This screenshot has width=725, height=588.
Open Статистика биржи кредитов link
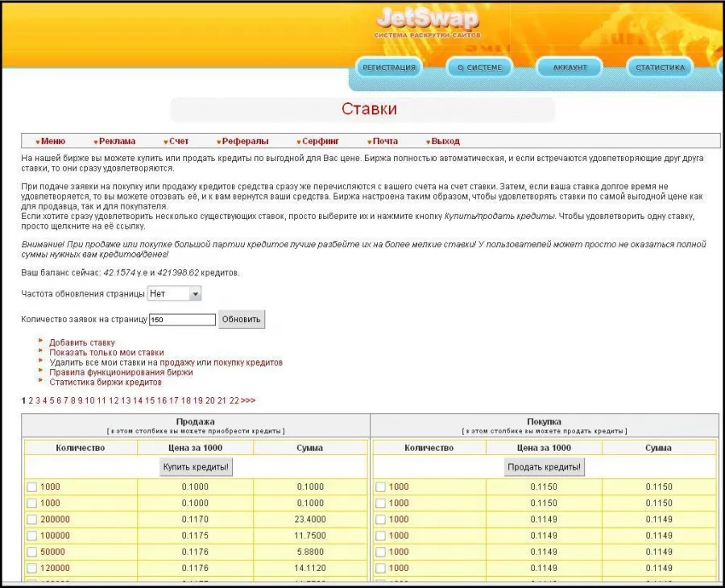click(x=106, y=383)
